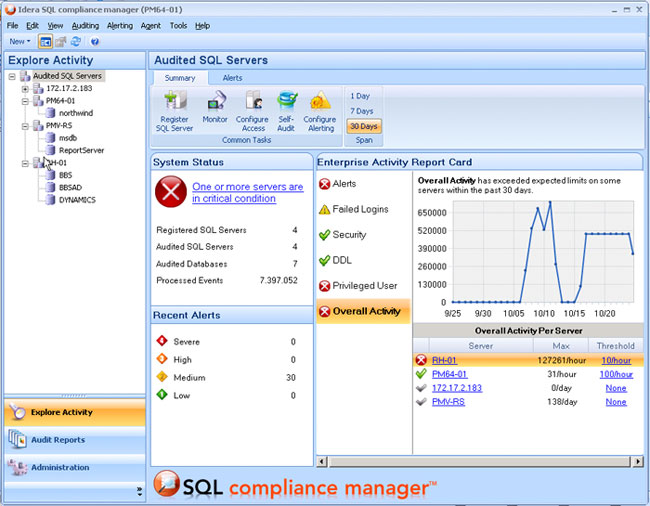650x506 pixels.
Task: Collapse the Audited SQL Servers root
Action: 12,76
